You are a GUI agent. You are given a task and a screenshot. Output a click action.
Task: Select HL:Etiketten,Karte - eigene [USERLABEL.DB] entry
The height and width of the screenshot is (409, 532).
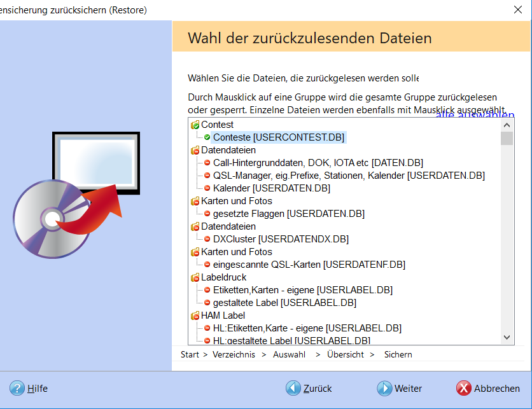(x=307, y=328)
